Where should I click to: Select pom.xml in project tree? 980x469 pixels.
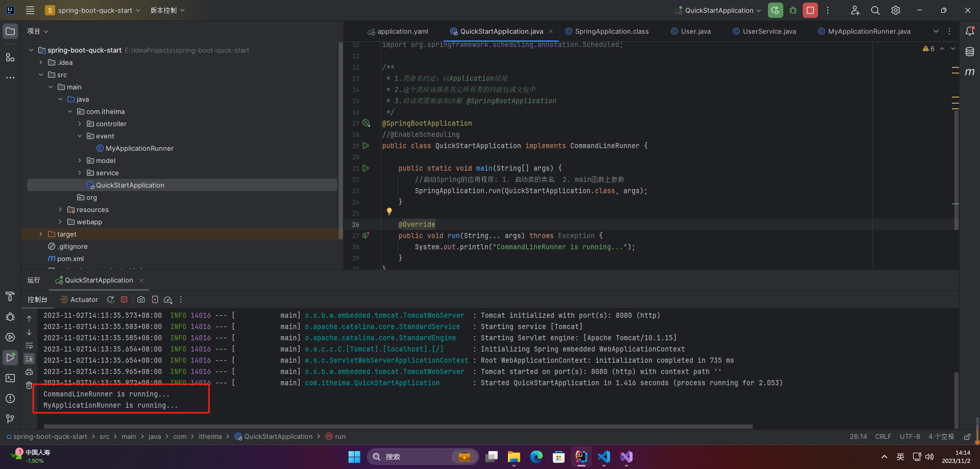66,259
